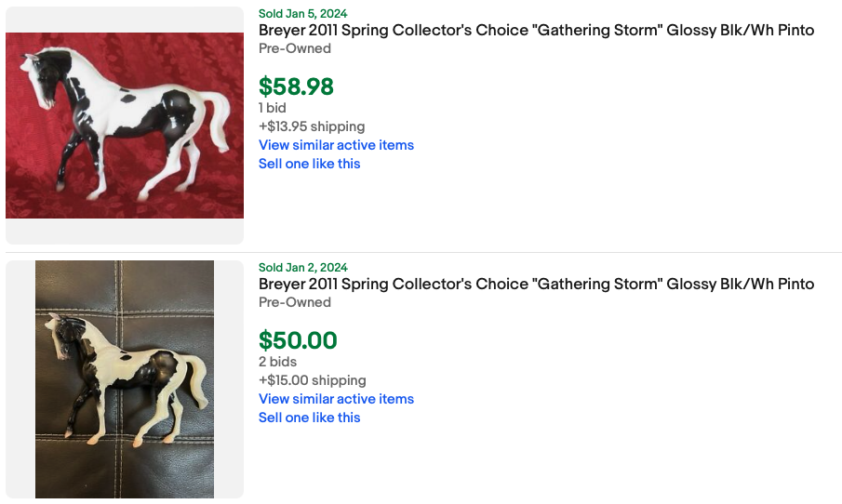Click the $58.98 sold price
Screen dimensions: 842x504
click(296, 86)
